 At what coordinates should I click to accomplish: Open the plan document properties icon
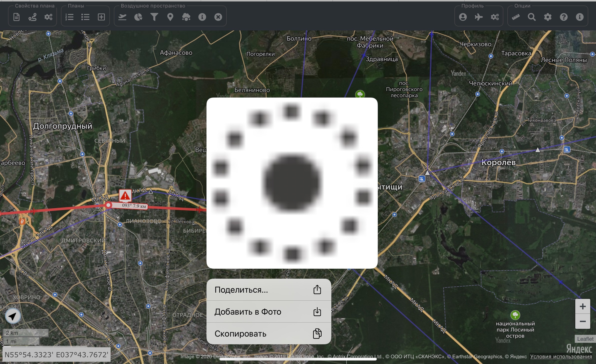click(x=16, y=17)
